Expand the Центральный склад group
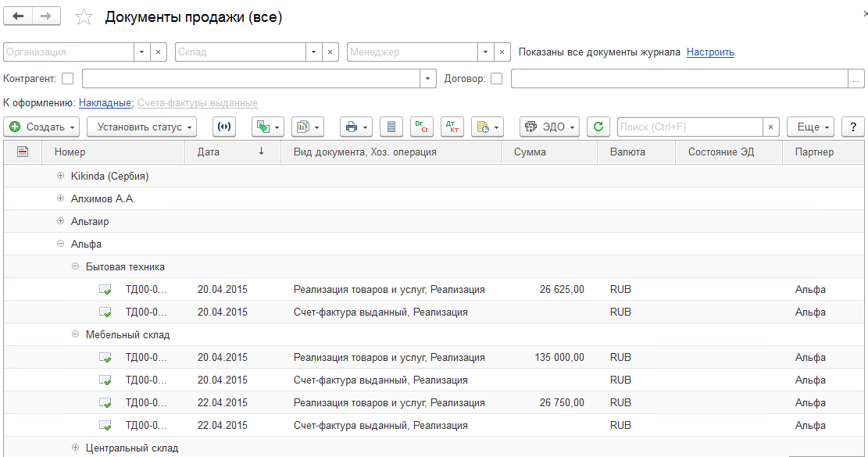 (75, 448)
